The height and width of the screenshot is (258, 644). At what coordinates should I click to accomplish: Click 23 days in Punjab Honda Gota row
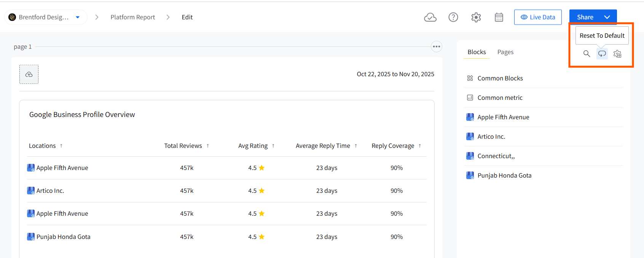click(x=327, y=237)
